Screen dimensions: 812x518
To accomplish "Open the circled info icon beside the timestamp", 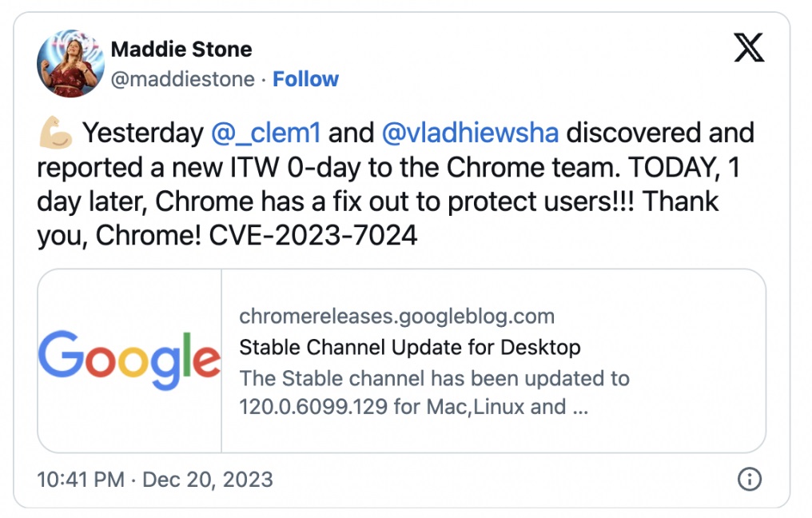I will (750, 479).
